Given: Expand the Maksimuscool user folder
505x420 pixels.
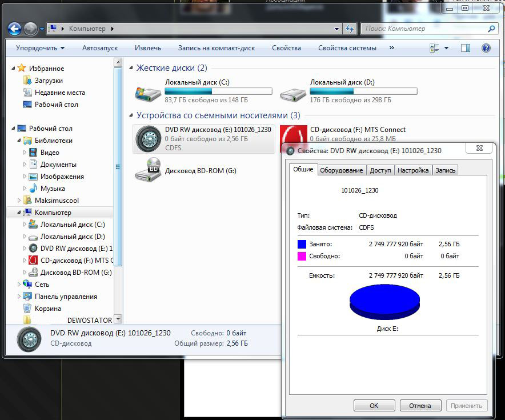Looking at the screenshot, I should point(19,201).
